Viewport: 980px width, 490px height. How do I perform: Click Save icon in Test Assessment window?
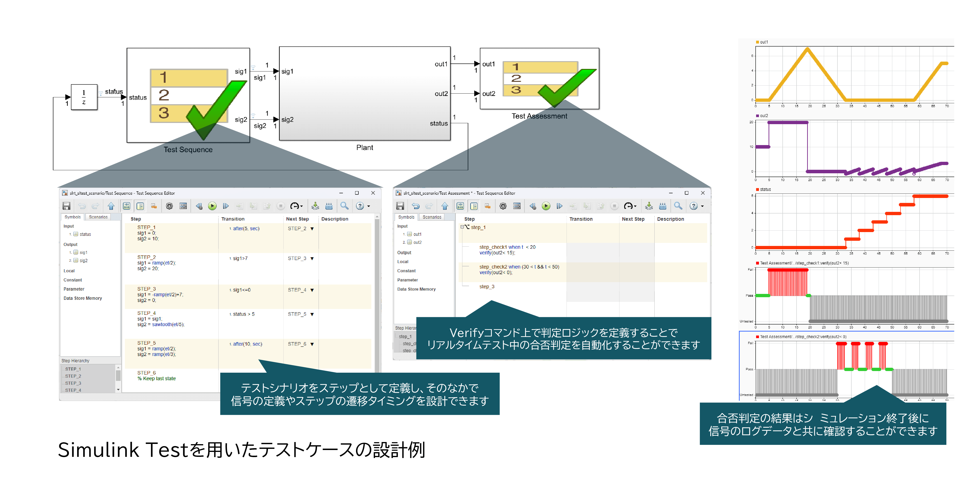(x=400, y=206)
